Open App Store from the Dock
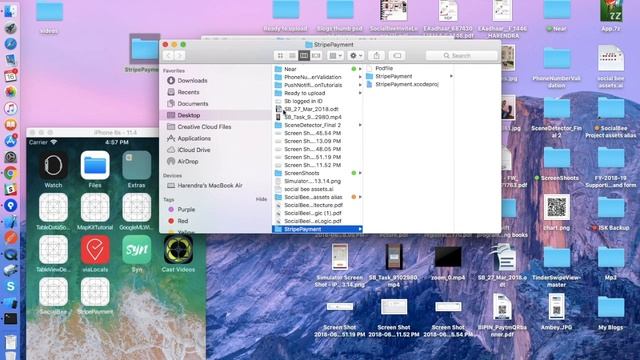The width and height of the screenshot is (640, 360). [11, 141]
